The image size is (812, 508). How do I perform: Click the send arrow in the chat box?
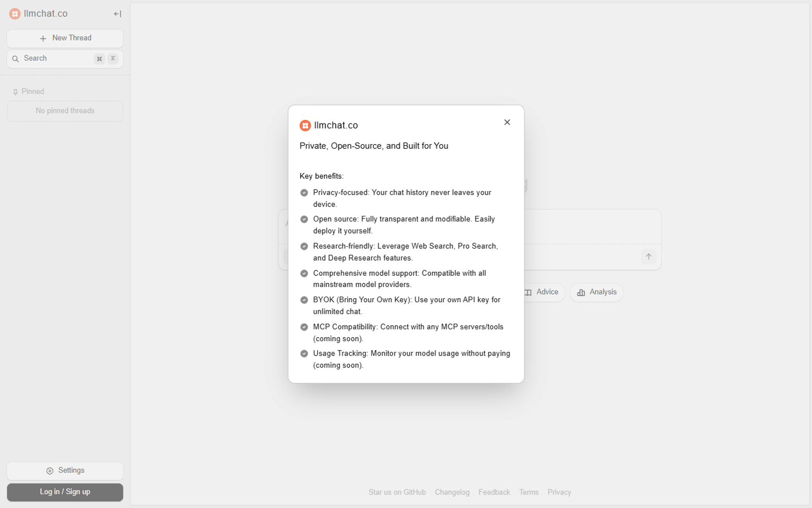649,257
